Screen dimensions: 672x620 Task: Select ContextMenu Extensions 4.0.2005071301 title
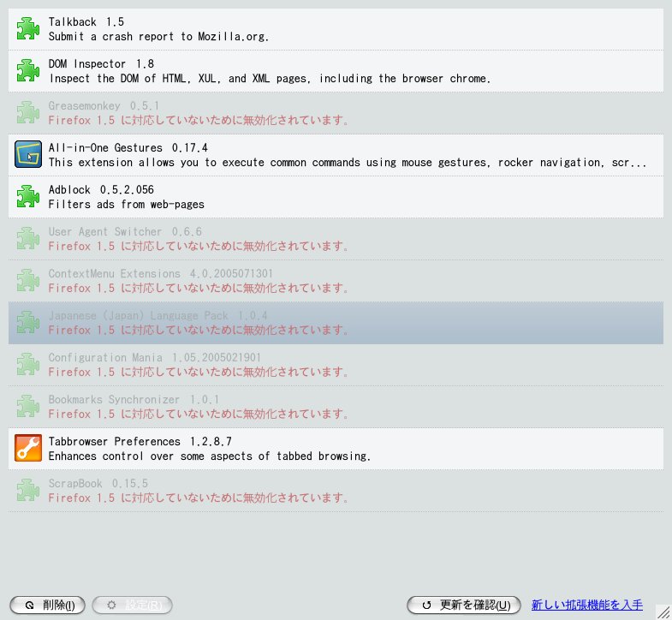tap(161, 274)
